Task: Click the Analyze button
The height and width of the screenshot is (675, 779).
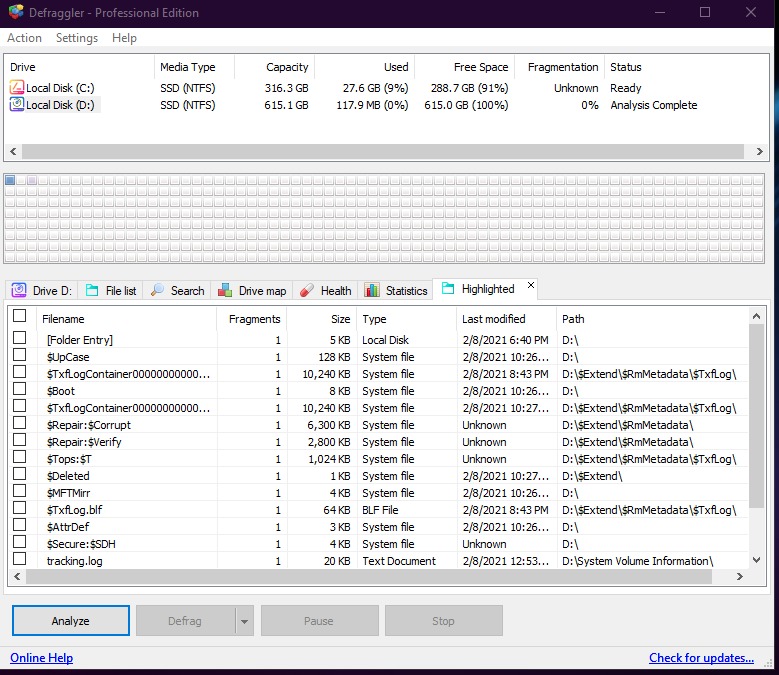Action: tap(71, 620)
